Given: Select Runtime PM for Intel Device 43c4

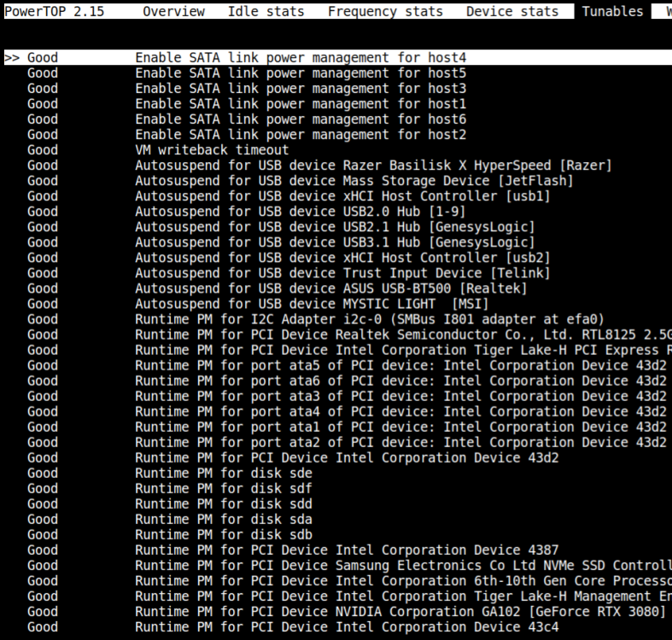Looking at the screenshot, I should [x=293, y=628].
